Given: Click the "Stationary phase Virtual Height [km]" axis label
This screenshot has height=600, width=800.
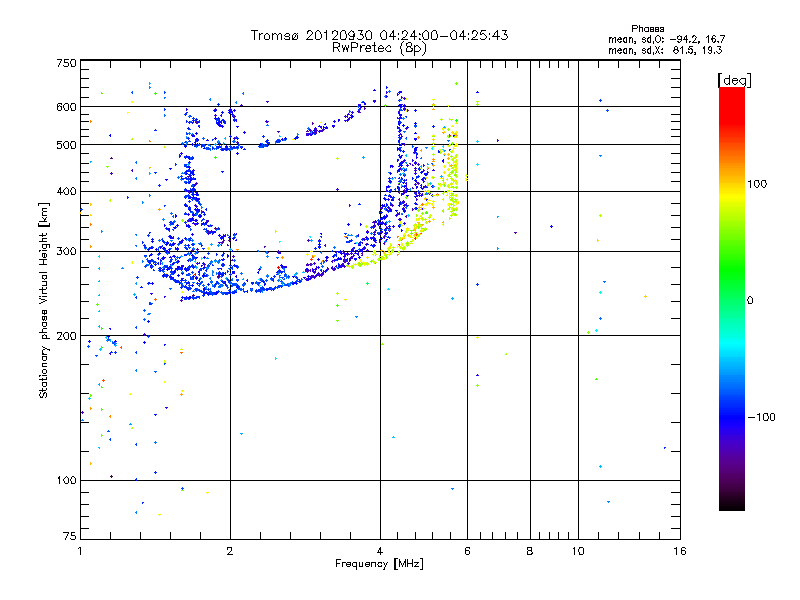Looking at the screenshot, I should coord(44,300).
